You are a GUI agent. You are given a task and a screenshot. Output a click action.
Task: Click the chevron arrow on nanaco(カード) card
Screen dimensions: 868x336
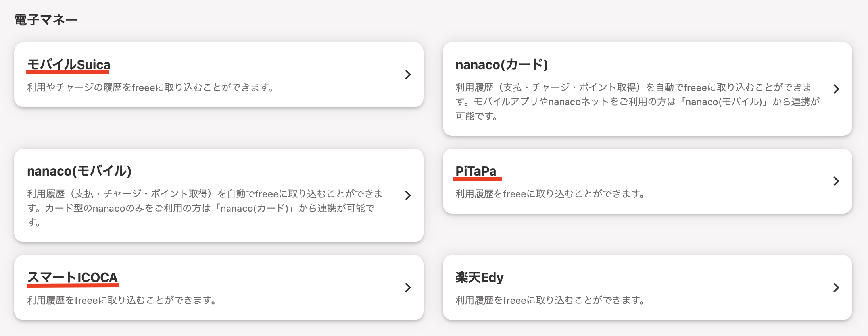(836, 89)
